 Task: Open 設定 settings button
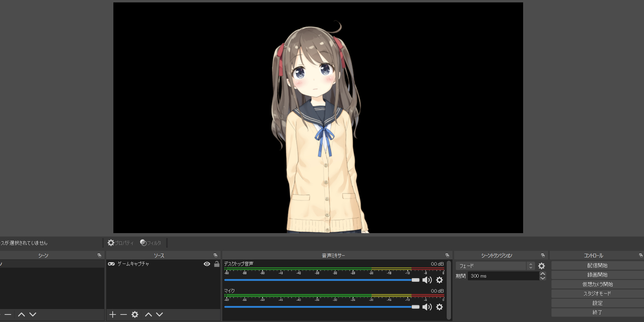[x=598, y=303]
